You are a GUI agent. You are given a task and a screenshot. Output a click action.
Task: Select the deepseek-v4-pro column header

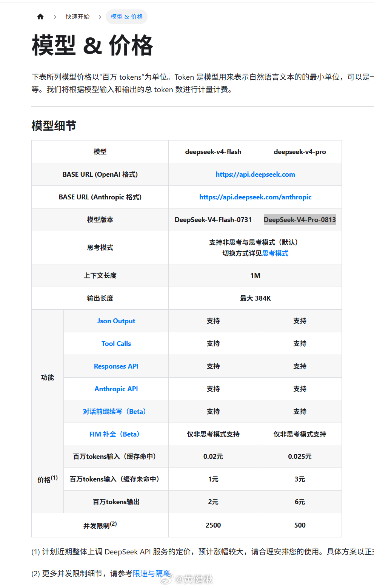tap(300, 152)
